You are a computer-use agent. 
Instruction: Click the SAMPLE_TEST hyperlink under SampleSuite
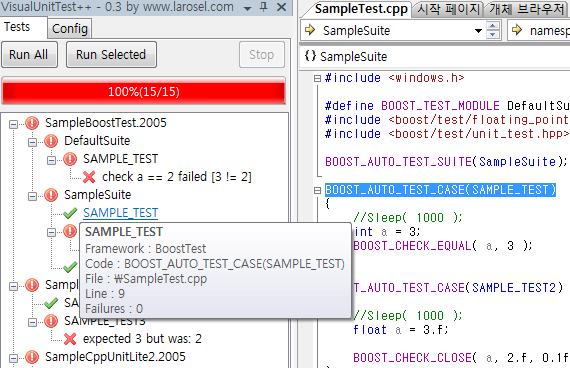pyautogui.click(x=121, y=213)
